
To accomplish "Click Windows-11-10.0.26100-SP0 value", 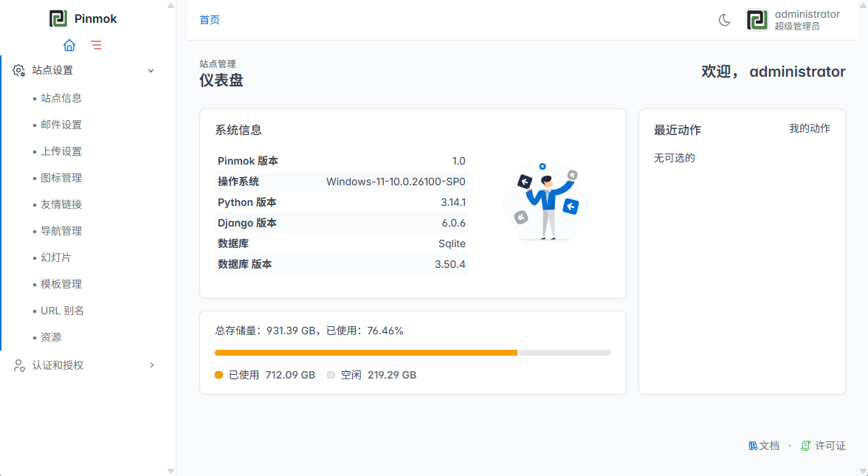I will tap(396, 182).
